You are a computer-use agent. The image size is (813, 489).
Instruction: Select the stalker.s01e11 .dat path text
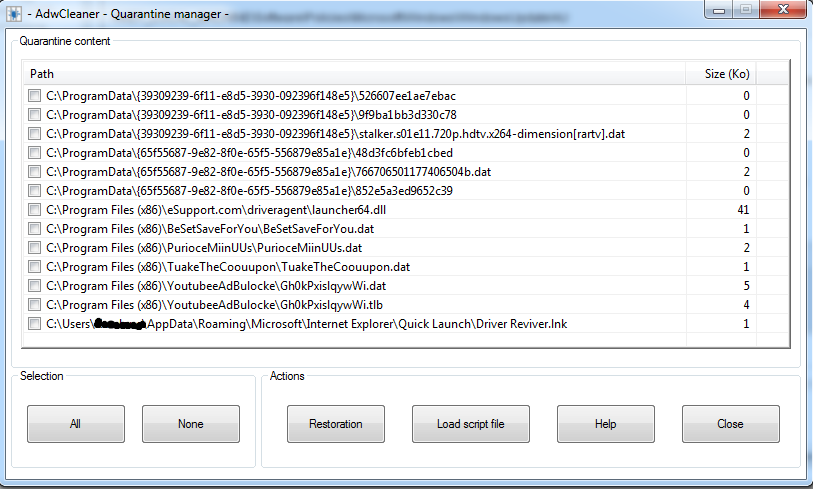click(x=335, y=134)
